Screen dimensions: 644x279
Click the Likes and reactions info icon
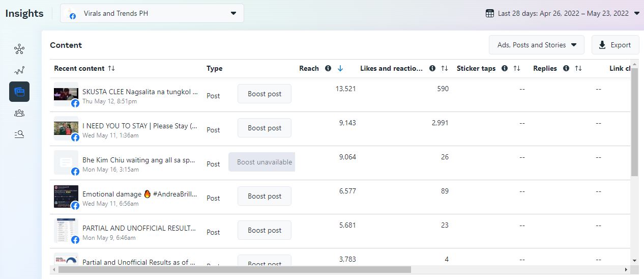pos(432,68)
